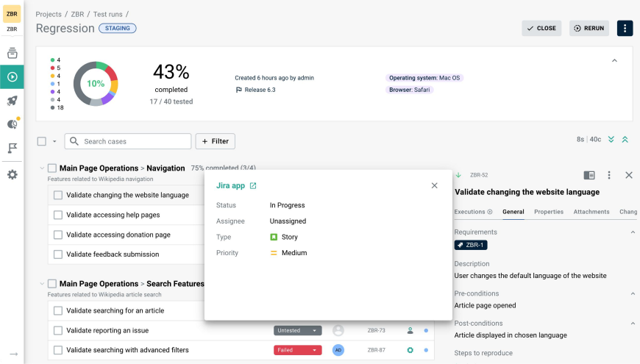Check Validate searching for an article
The image size is (640, 364).
point(58,310)
